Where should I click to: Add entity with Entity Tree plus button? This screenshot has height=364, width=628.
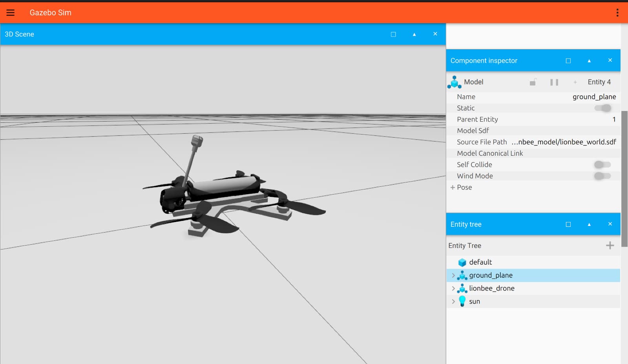pyautogui.click(x=610, y=246)
